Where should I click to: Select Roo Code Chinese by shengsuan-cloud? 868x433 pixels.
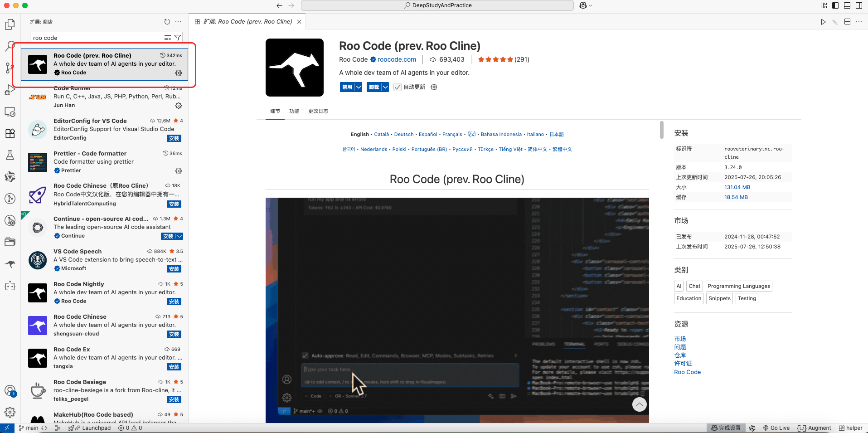pos(105,325)
